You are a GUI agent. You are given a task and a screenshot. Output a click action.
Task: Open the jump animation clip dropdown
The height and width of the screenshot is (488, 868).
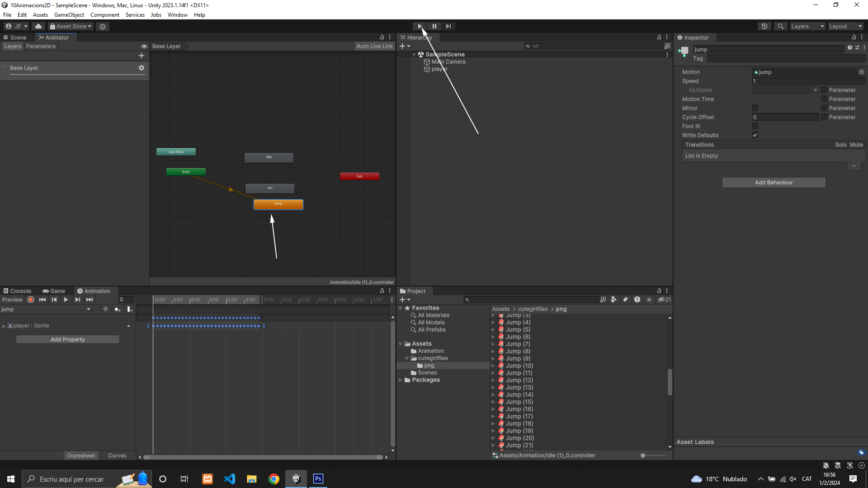45,309
